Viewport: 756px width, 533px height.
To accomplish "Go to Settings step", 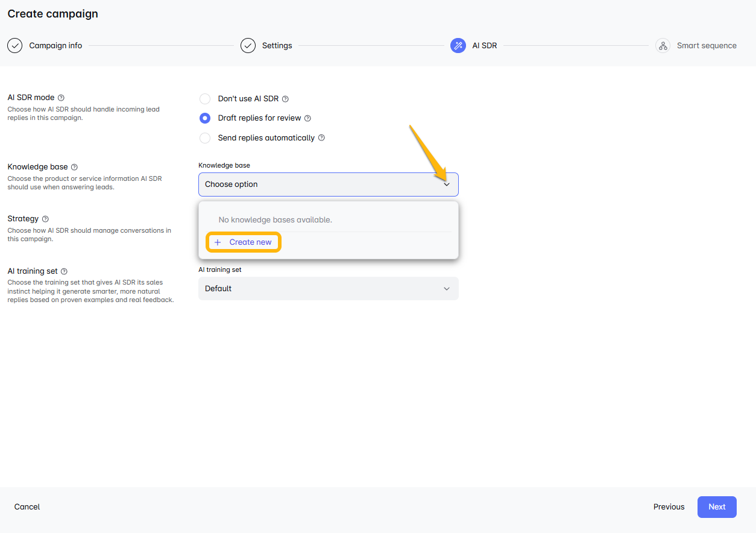I will click(x=277, y=45).
